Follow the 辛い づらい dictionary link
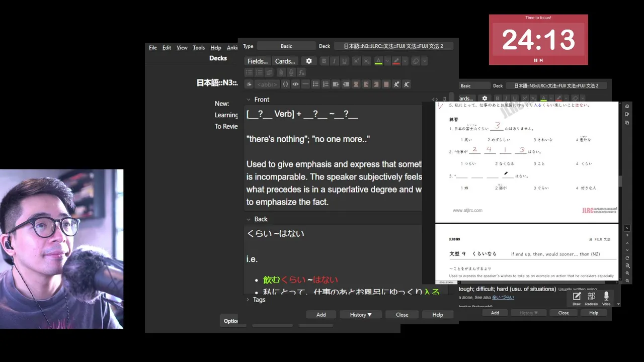Screen dimensions: 644x362 [x=503, y=298]
